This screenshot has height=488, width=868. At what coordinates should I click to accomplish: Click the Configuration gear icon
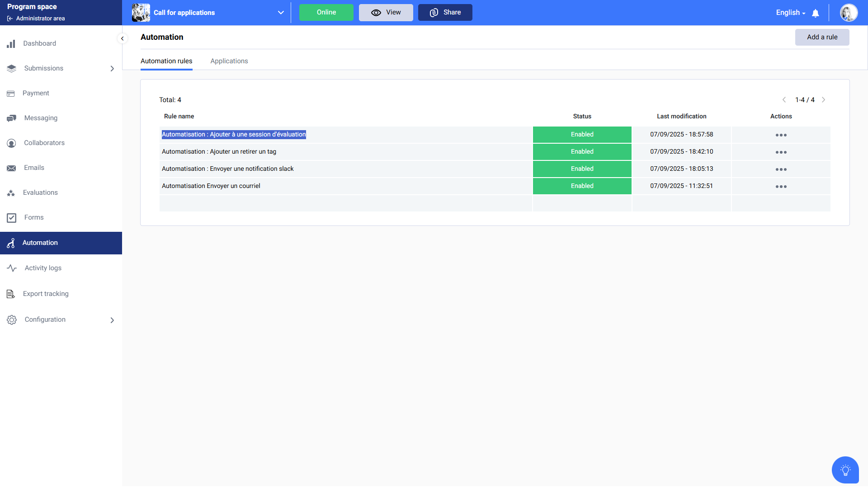point(12,320)
